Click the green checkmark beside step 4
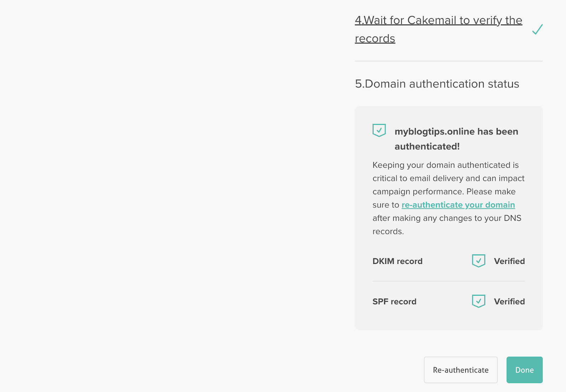Image resolution: width=566 pixels, height=392 pixels. pos(537,29)
